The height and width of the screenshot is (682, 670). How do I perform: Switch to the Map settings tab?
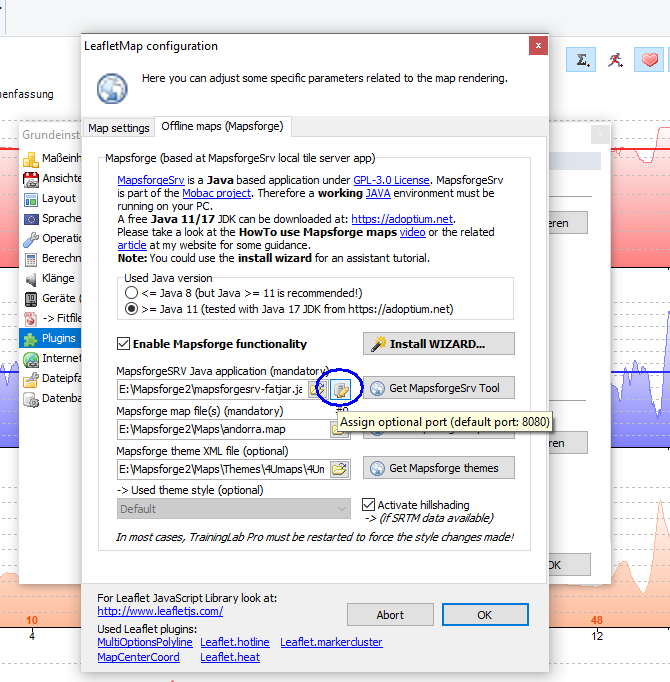pyautogui.click(x=119, y=128)
